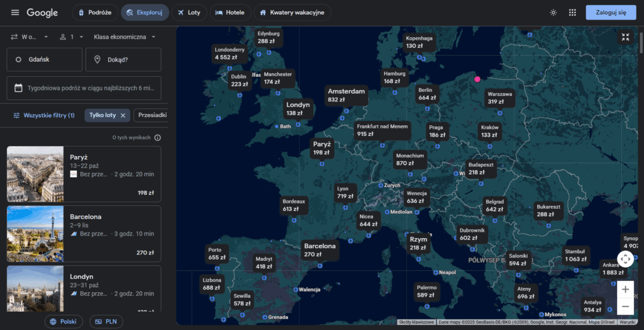
Task: Click the Walencja city marker
Action: (x=296, y=289)
